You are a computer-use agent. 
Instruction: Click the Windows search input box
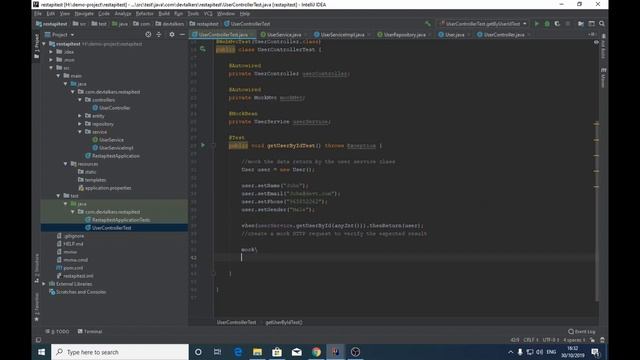pos(120,352)
